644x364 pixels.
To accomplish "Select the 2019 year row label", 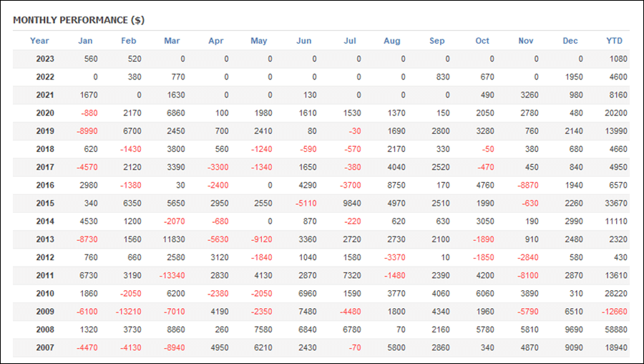I will click(x=45, y=131).
